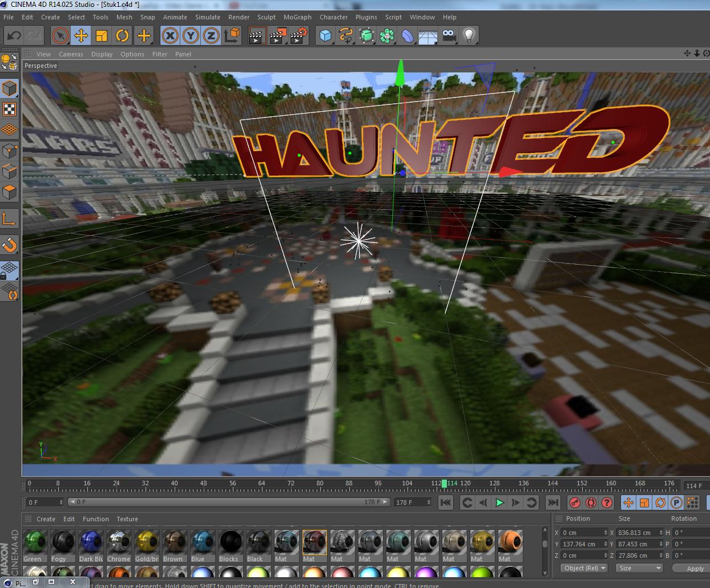Image resolution: width=710 pixels, height=588 pixels.
Task: Open material manager Texture menu
Action: tap(127, 519)
